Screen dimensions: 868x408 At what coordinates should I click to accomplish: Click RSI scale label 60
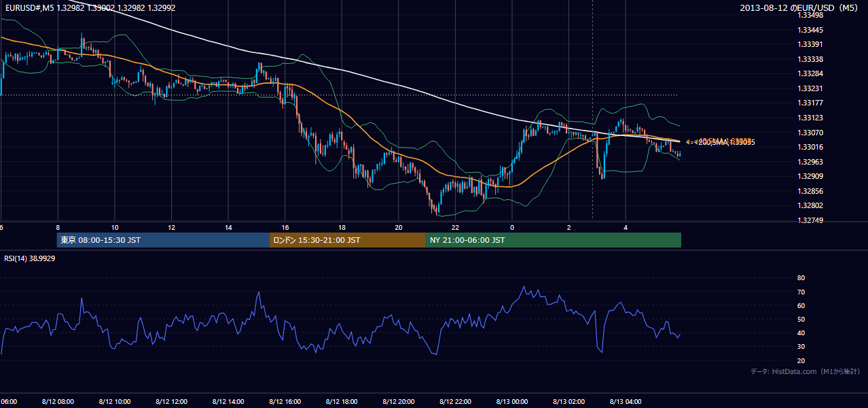(801, 305)
